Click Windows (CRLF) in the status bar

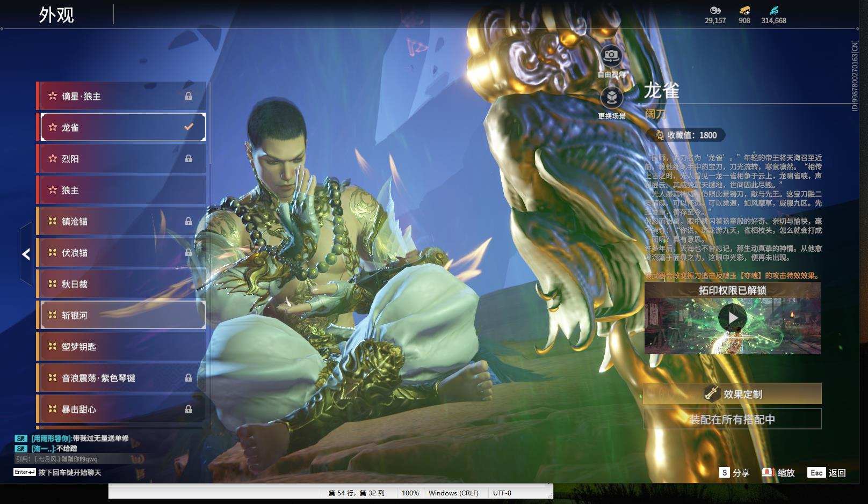point(453,493)
